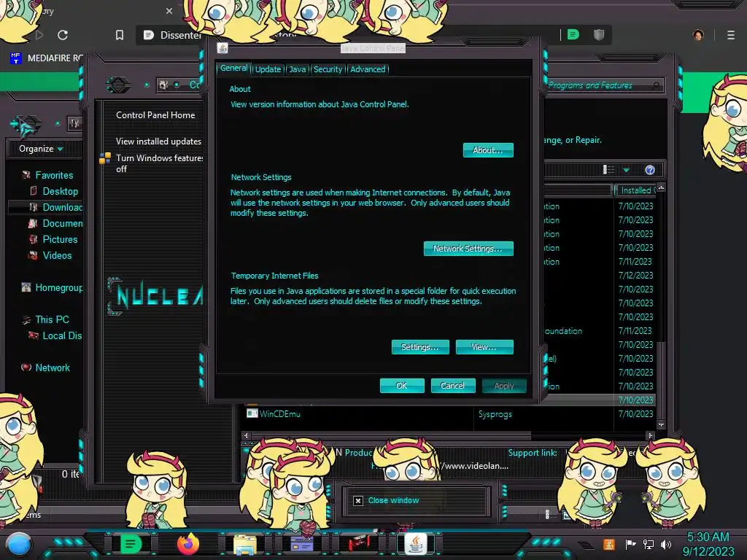Click the browser bookmark icon
747x560 pixels.
(x=120, y=35)
